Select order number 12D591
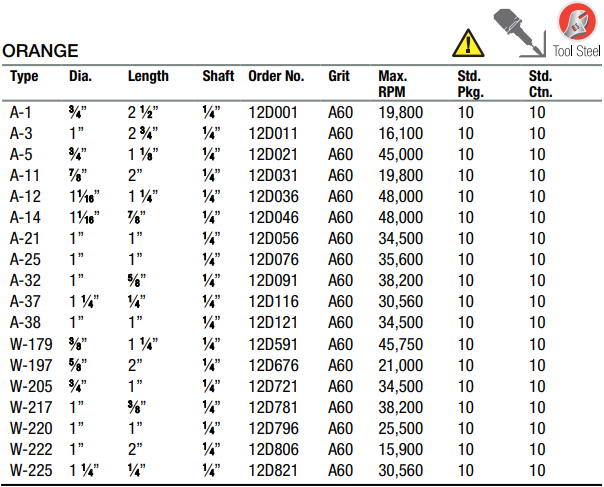604x487 pixels. coord(275,344)
